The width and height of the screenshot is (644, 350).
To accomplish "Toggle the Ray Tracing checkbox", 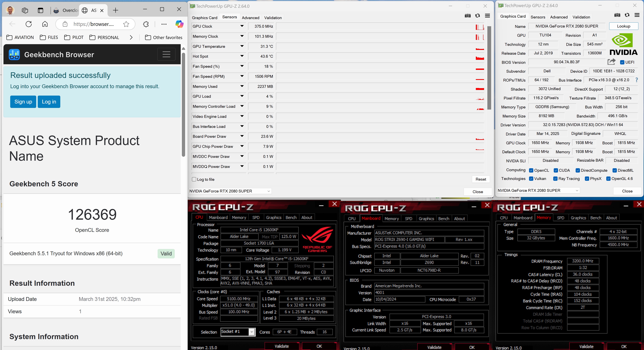I will [x=555, y=179].
